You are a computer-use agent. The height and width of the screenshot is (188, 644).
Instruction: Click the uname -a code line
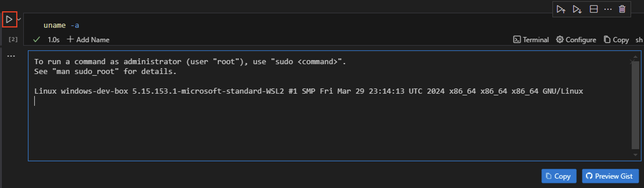click(61, 25)
